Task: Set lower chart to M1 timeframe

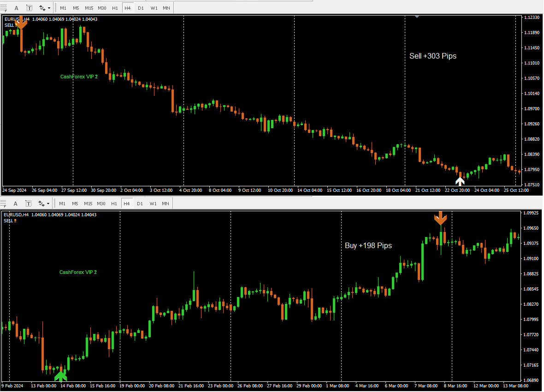Action: point(62,203)
